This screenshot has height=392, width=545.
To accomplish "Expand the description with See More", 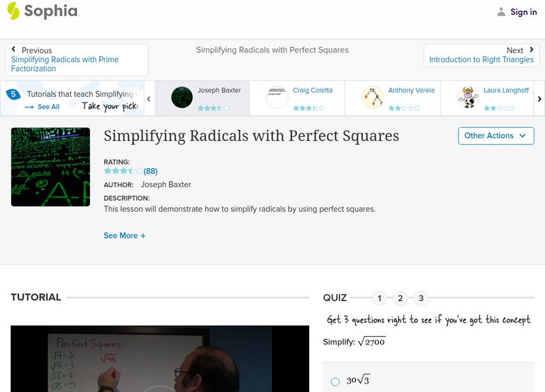I will click(x=125, y=235).
